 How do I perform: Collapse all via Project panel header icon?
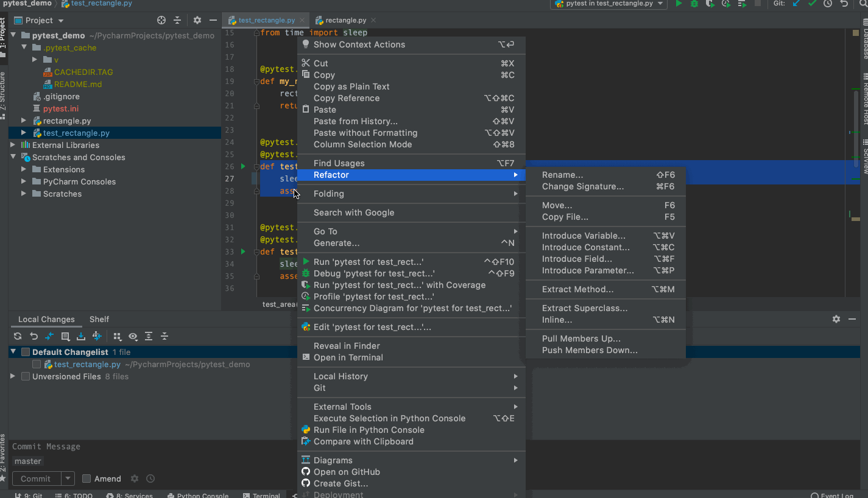(x=177, y=20)
